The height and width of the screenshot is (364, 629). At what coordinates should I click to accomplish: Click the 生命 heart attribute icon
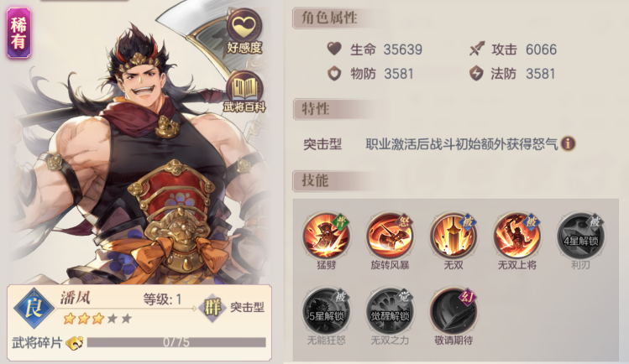coord(333,49)
